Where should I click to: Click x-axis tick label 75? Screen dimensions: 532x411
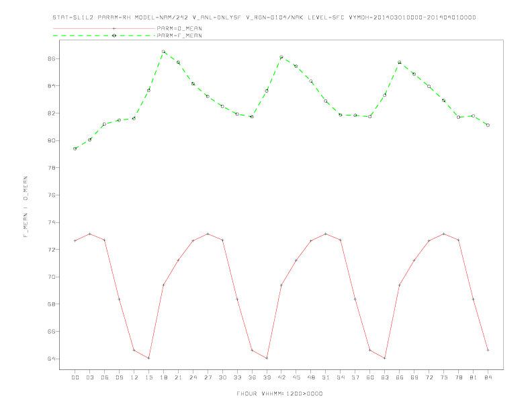pyautogui.click(x=443, y=377)
